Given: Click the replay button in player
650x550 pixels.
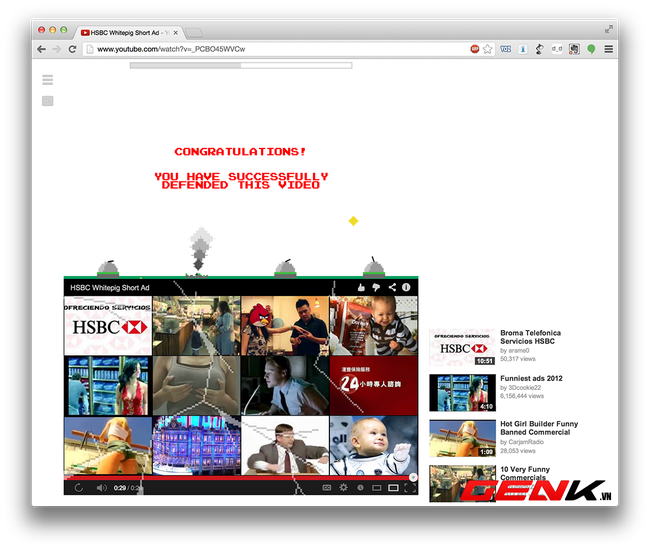Looking at the screenshot, I should (79, 488).
